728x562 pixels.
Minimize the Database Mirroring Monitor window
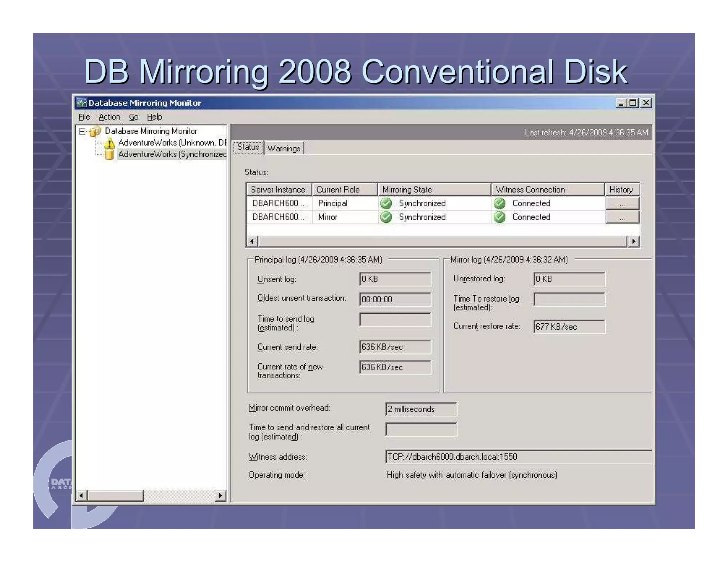[621, 103]
